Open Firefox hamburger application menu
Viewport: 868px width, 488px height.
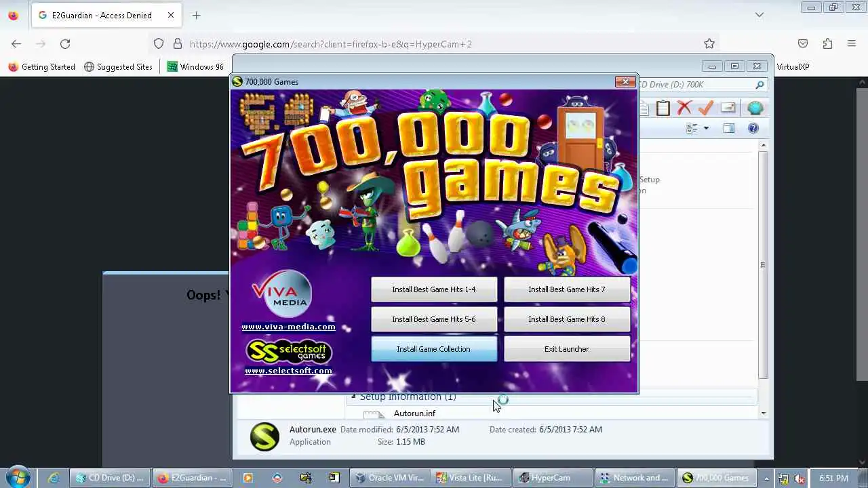click(x=852, y=44)
